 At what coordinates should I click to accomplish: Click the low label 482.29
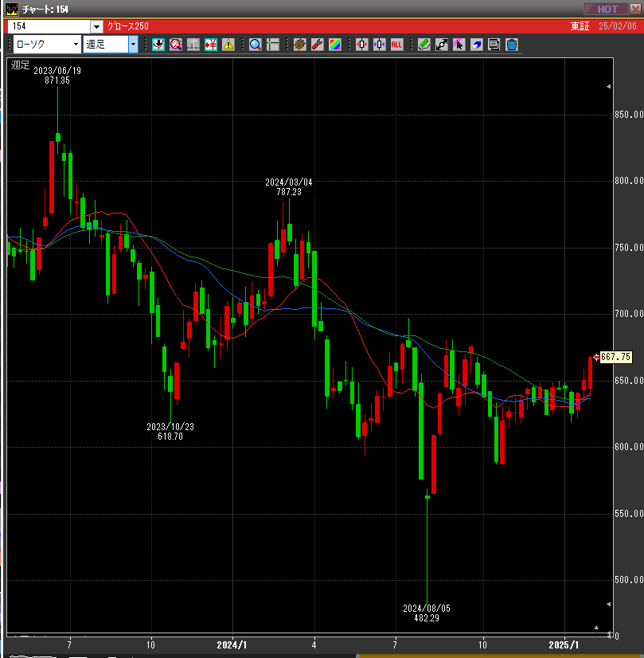tap(427, 618)
